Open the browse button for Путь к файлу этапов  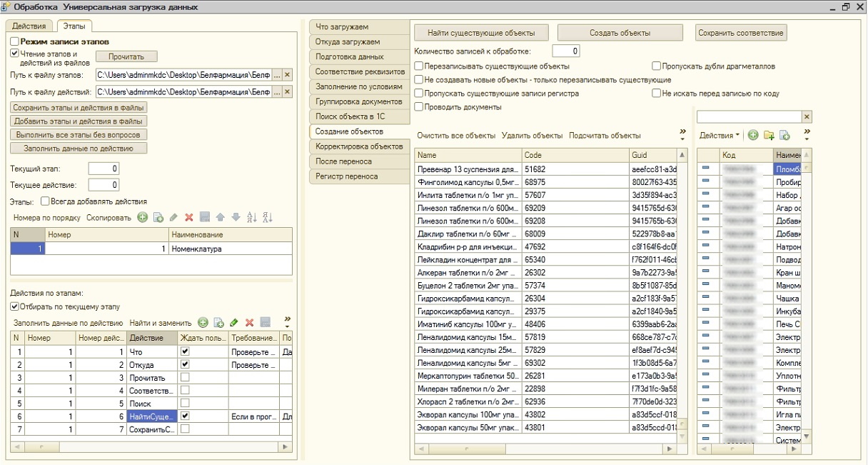[x=277, y=74]
